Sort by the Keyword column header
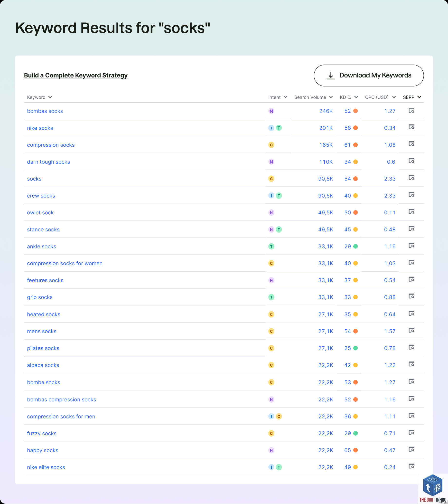Image resolution: width=448 pixels, height=504 pixels. tap(39, 97)
